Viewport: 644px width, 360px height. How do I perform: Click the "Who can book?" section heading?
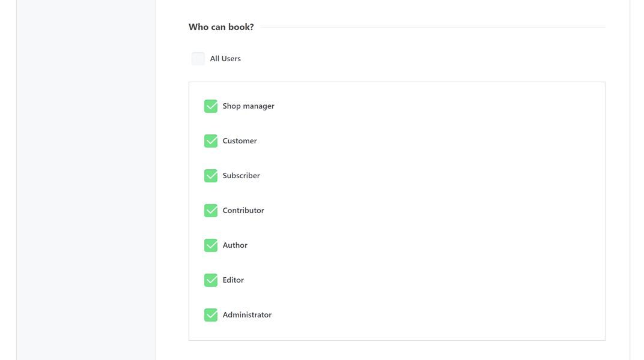pyautogui.click(x=221, y=27)
